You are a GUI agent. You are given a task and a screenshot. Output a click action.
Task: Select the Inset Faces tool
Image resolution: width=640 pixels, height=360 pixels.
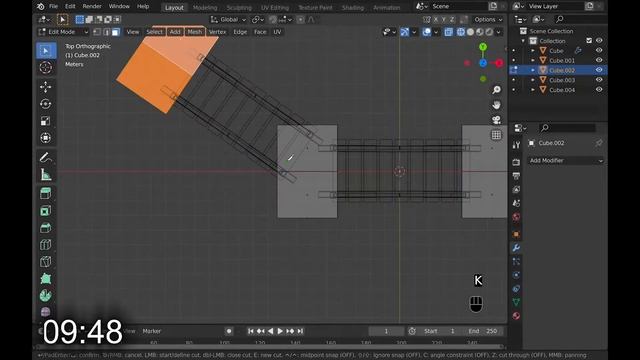46,211
